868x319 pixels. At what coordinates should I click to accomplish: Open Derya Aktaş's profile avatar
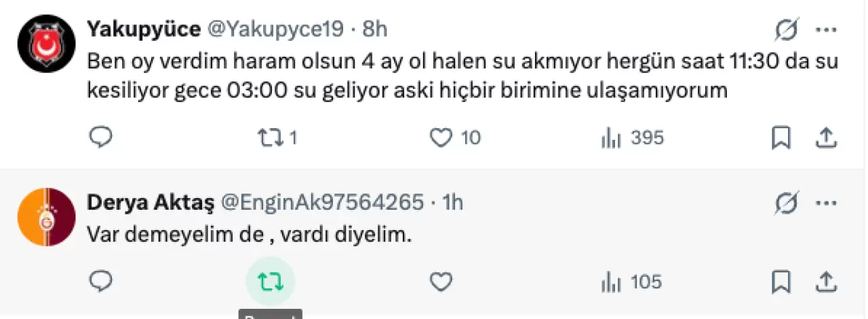click(46, 216)
